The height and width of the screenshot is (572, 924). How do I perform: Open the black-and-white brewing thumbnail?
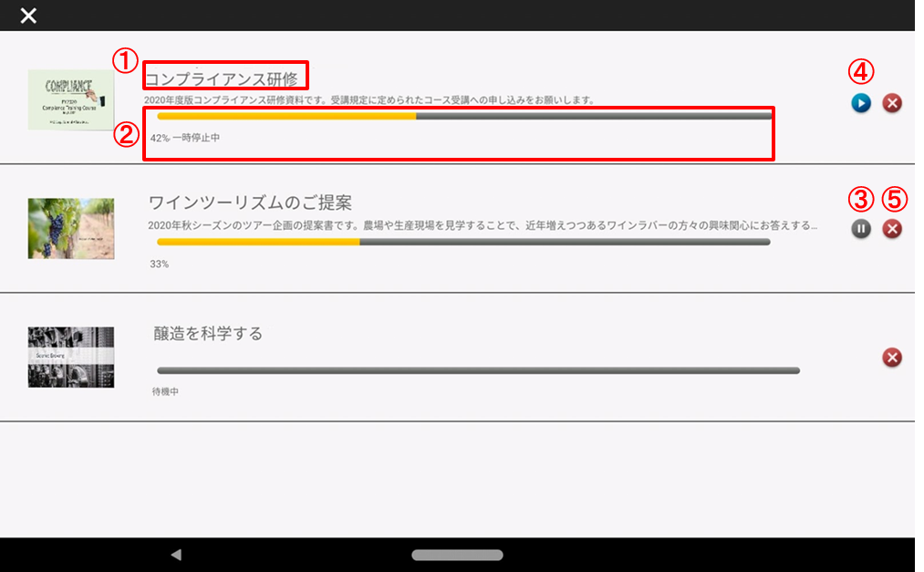(71, 357)
